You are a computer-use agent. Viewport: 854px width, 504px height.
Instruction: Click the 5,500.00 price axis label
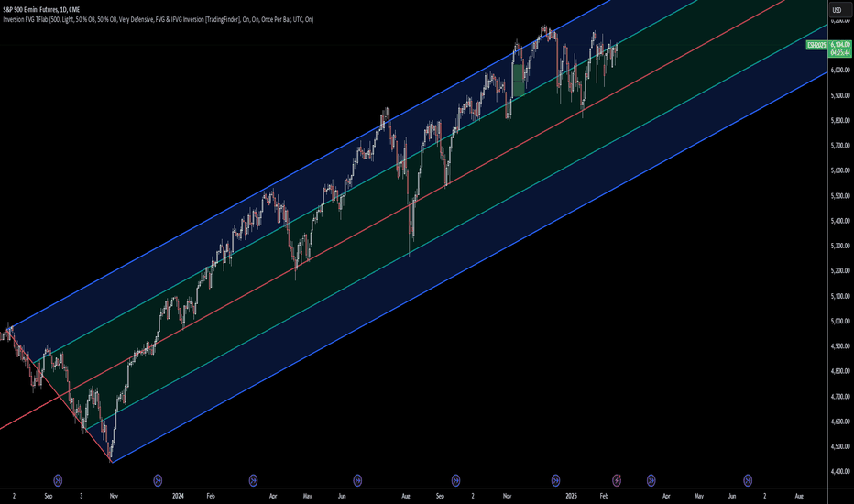[840, 195]
